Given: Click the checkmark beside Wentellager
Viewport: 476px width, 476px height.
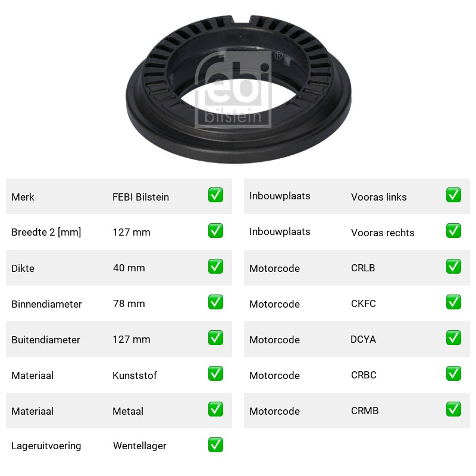Looking at the screenshot, I should coord(215,444).
